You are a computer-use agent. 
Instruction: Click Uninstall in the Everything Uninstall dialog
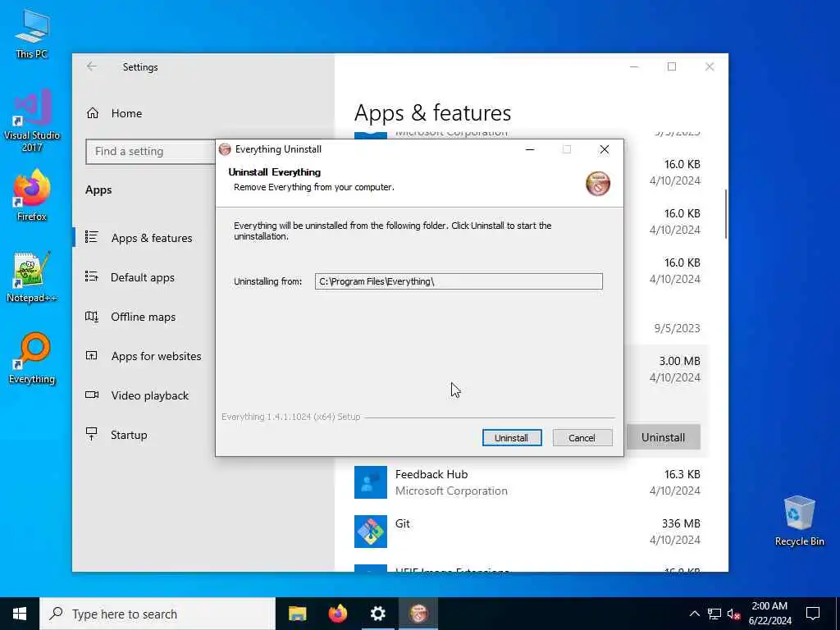(512, 438)
